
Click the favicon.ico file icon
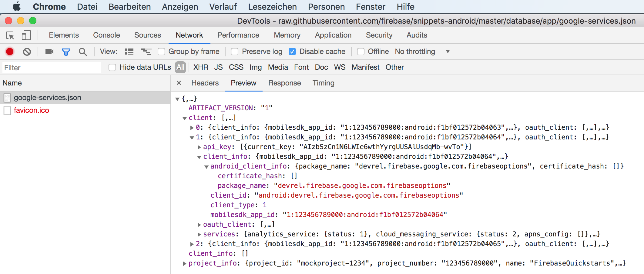(7, 110)
